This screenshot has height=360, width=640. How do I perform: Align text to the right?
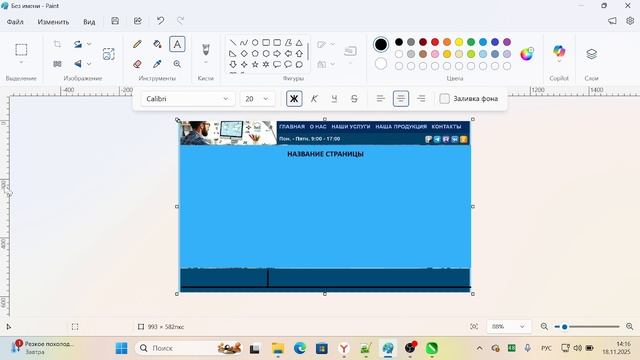tap(421, 99)
